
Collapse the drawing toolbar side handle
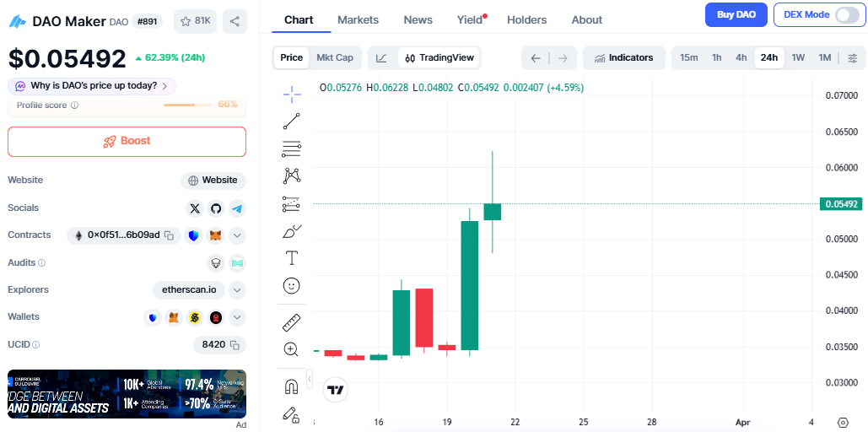click(310, 379)
